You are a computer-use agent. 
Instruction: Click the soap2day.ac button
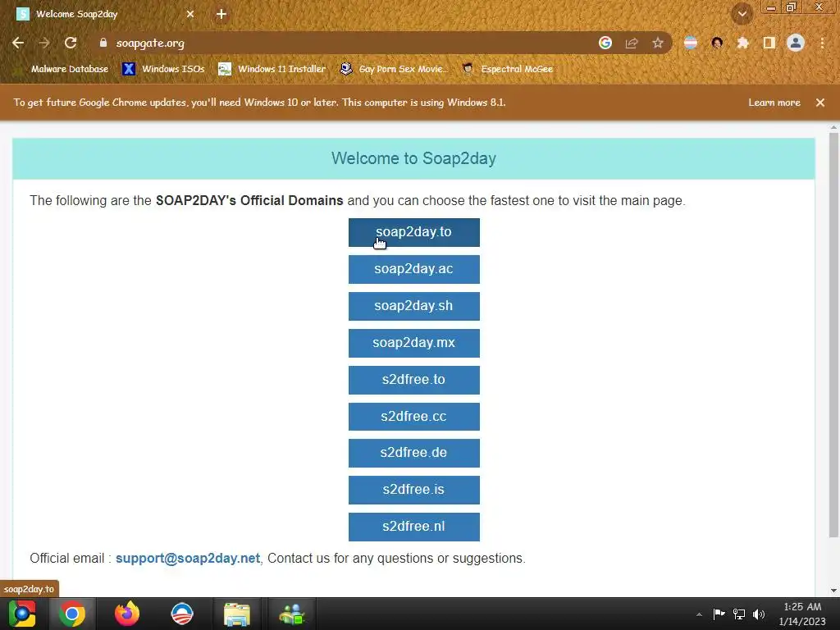click(x=413, y=269)
